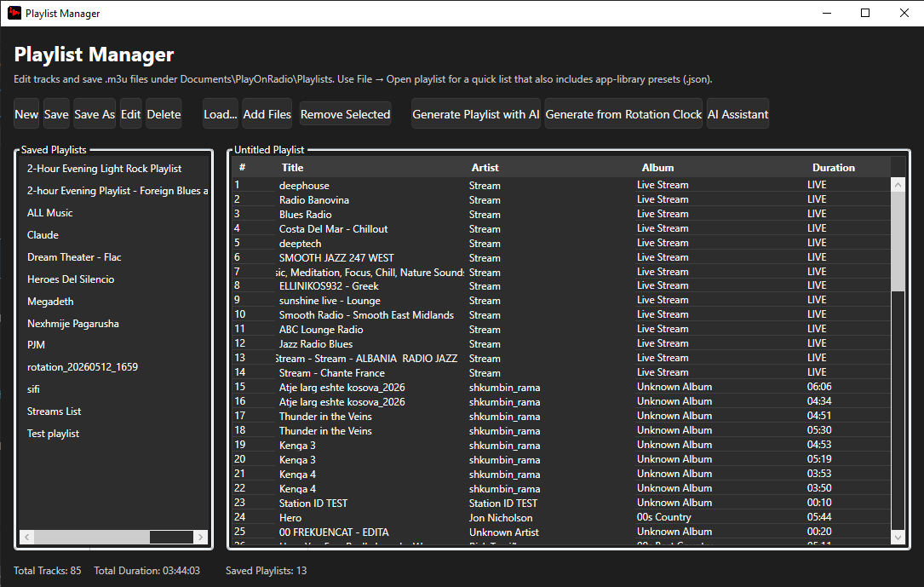Select ELLINIKOS932 - Greek track

coord(561,286)
